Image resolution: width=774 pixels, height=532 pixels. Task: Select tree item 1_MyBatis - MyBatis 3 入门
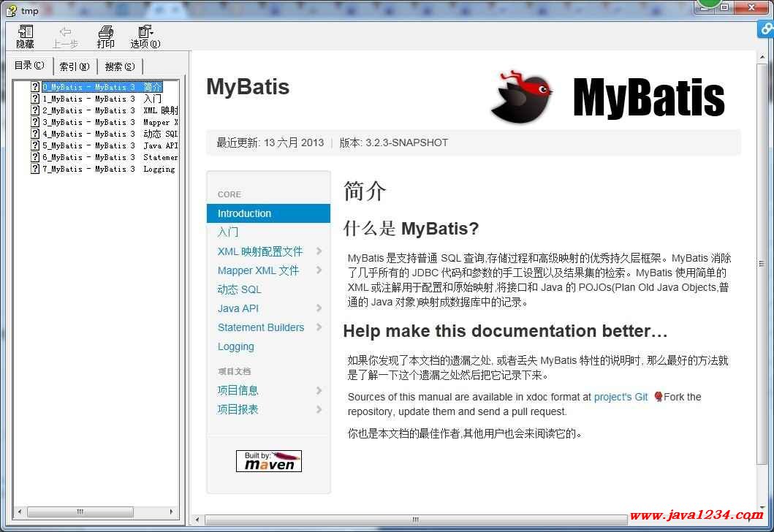(x=102, y=99)
